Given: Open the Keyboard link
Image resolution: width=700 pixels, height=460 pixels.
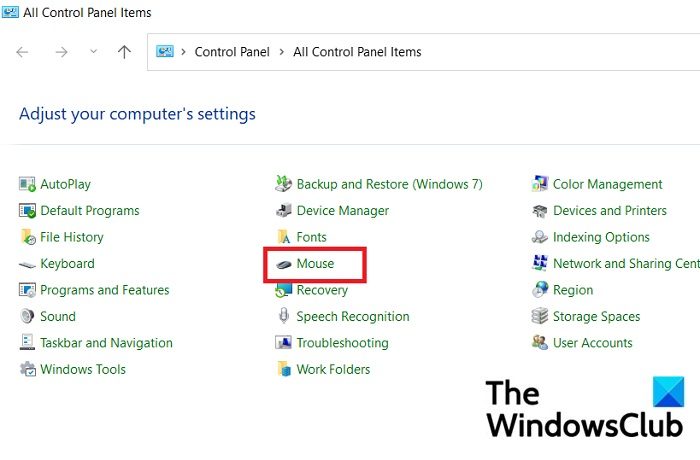Looking at the screenshot, I should [67, 263].
